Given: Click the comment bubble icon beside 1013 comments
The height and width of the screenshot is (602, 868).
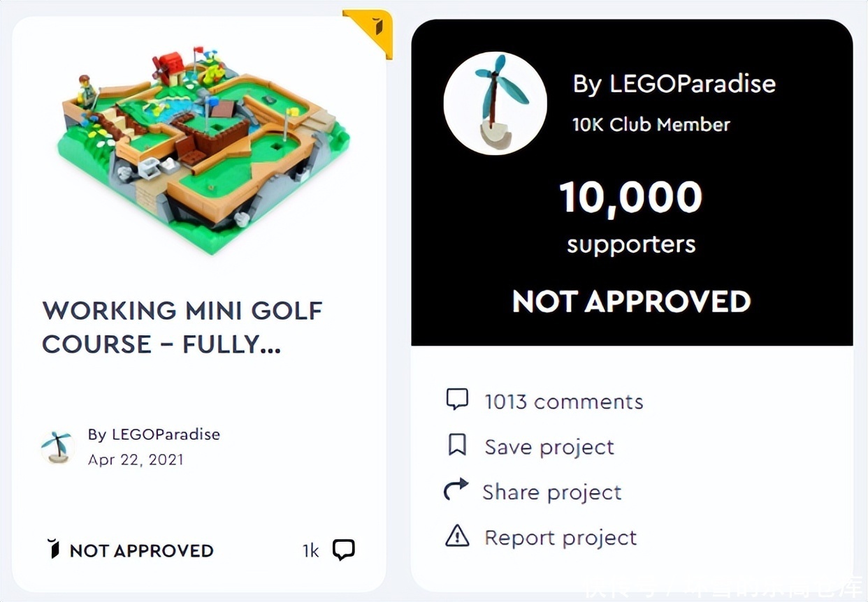Looking at the screenshot, I should click(457, 399).
